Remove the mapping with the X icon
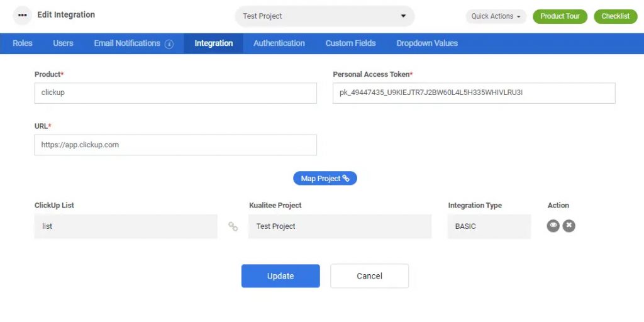 click(x=569, y=226)
